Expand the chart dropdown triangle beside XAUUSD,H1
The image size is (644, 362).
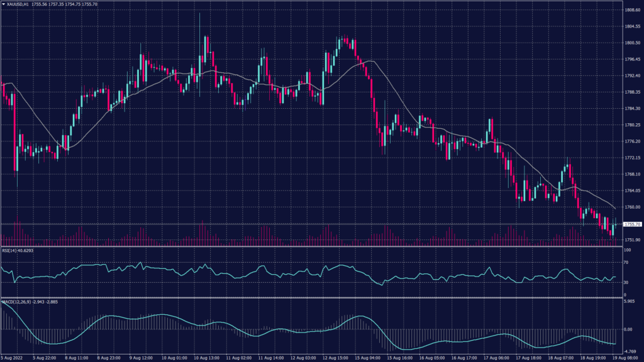pos(5,3)
